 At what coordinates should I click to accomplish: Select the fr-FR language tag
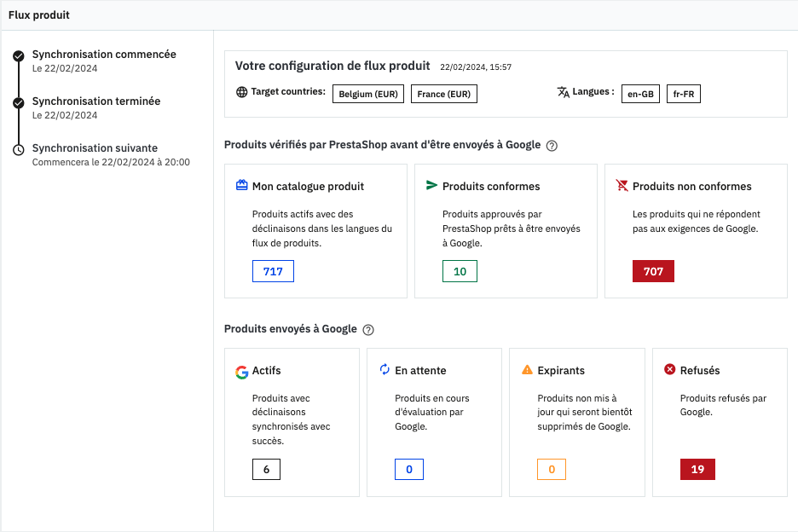pos(683,94)
